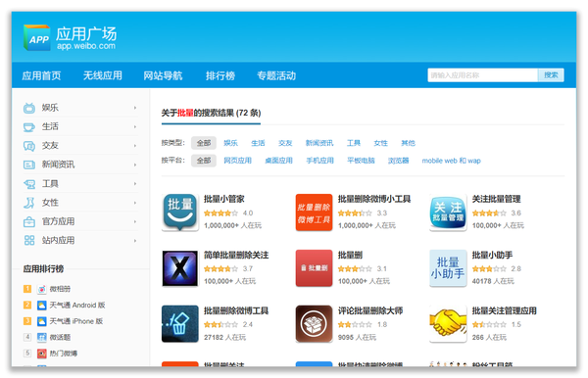The image size is (588, 378).
Task: Filter results by platform 手机应用
Action: pyautogui.click(x=319, y=161)
